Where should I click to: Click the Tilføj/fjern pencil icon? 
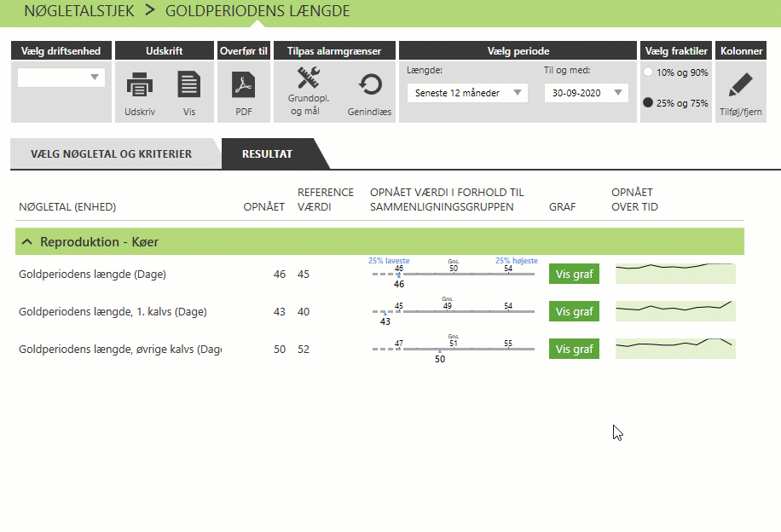tap(740, 86)
